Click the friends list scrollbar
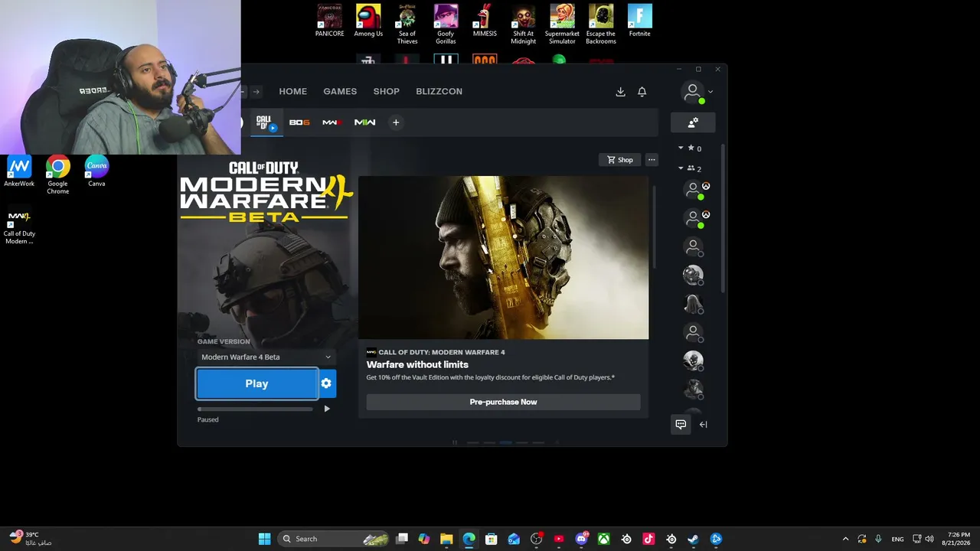This screenshot has height=551, width=980. click(723, 217)
